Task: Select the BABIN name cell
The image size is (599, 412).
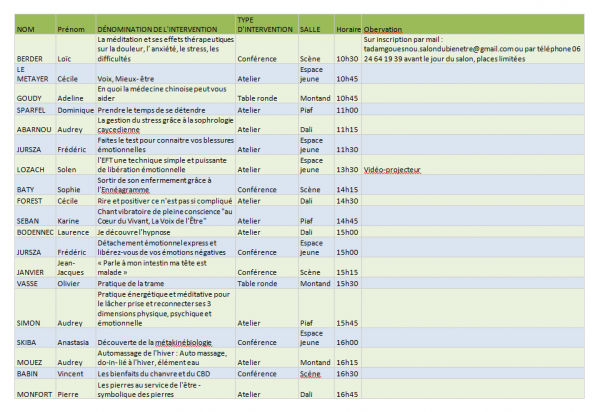Action: point(35,373)
